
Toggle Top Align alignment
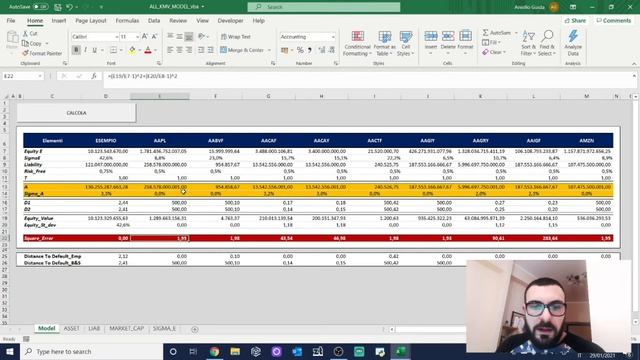pos(170,37)
